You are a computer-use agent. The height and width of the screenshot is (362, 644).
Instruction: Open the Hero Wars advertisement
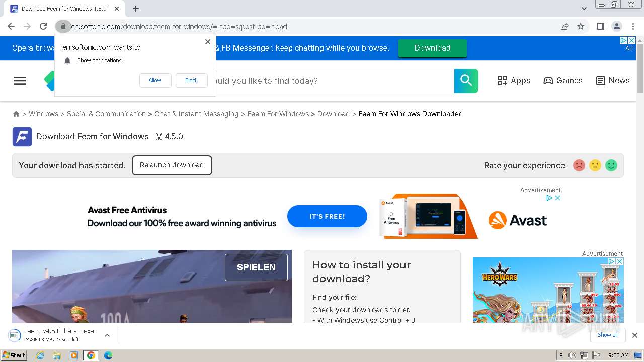click(x=548, y=291)
